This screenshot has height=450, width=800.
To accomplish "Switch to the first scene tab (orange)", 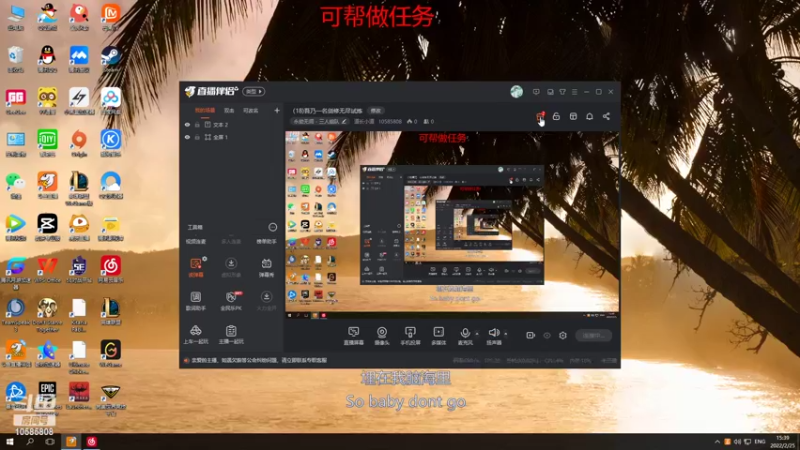I will tap(205, 110).
